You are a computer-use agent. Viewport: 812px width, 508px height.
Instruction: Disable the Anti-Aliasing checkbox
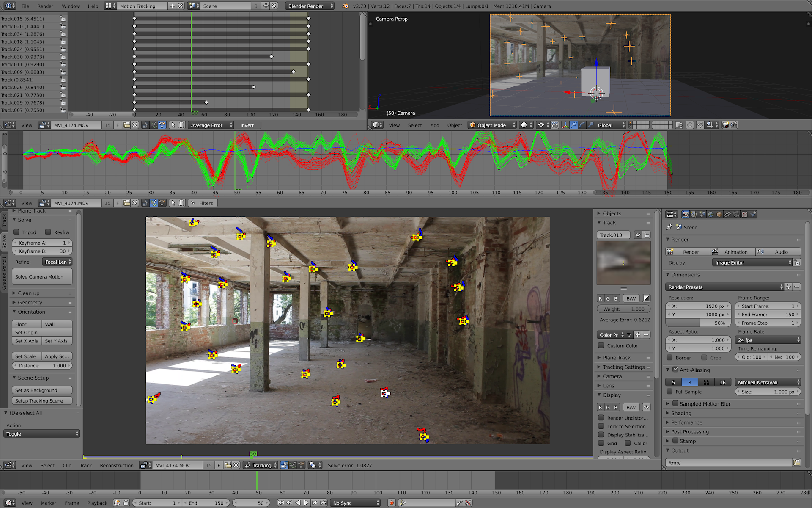point(675,370)
